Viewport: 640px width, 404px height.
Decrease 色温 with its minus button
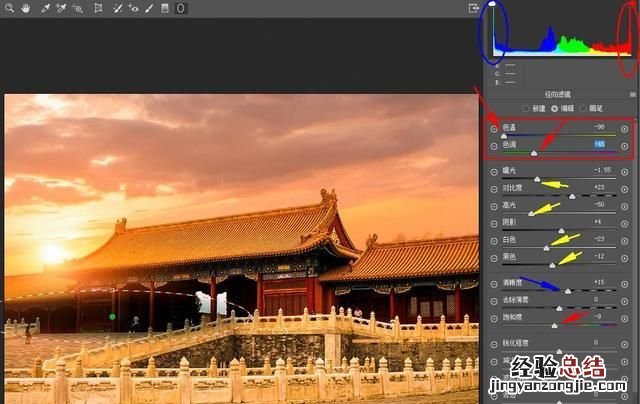click(x=494, y=129)
